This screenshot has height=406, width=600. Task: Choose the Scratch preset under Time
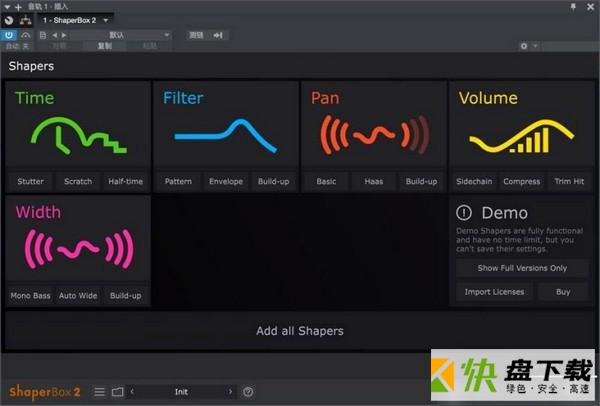point(78,181)
